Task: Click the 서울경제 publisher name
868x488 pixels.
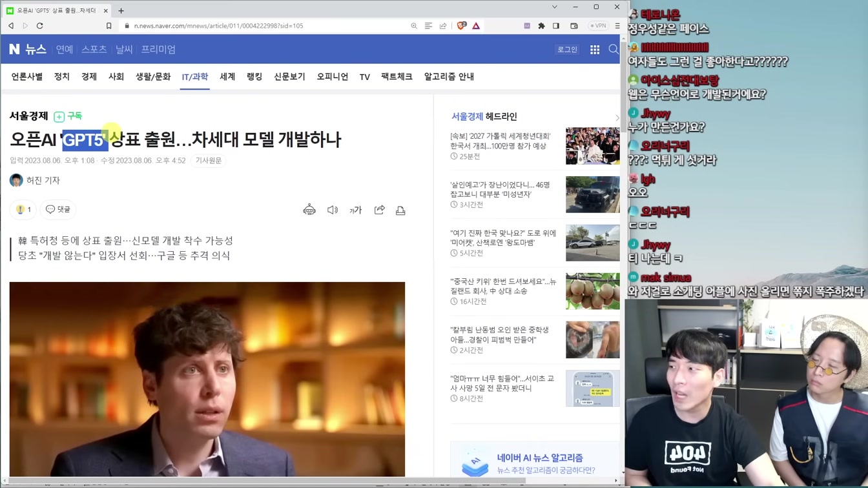Action: pos(28,116)
